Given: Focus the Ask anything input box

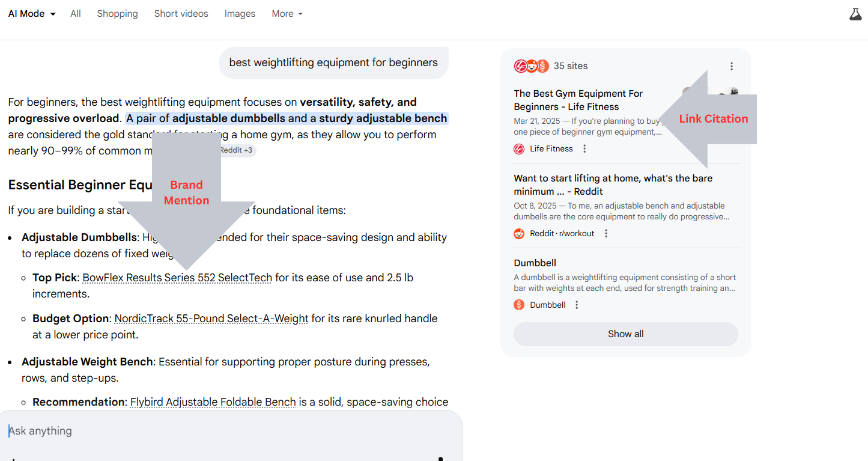Looking at the screenshot, I should [x=231, y=431].
